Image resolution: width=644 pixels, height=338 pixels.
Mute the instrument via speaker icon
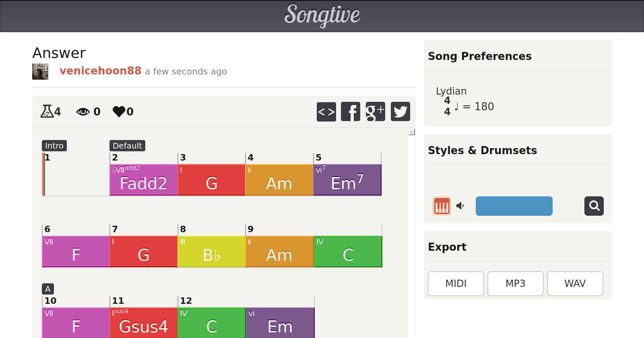click(460, 206)
